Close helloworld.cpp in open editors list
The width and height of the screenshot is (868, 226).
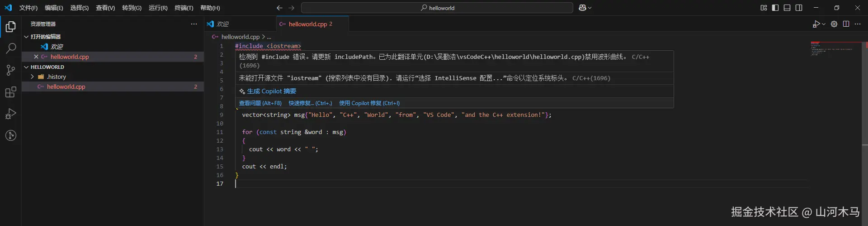[36, 57]
